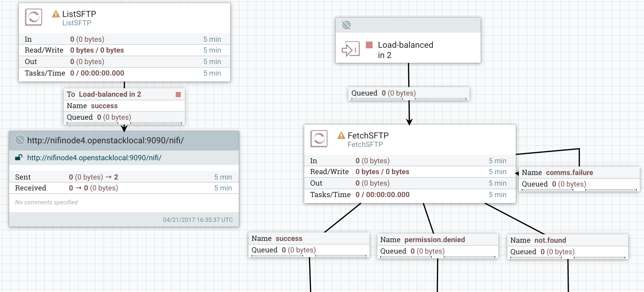Click the warning triangle beside ListSFTP

point(56,14)
